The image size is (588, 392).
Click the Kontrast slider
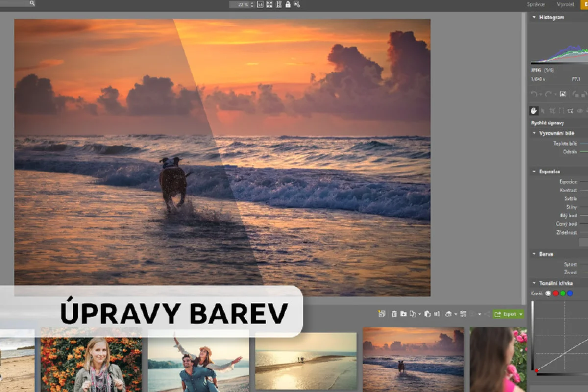click(584, 190)
